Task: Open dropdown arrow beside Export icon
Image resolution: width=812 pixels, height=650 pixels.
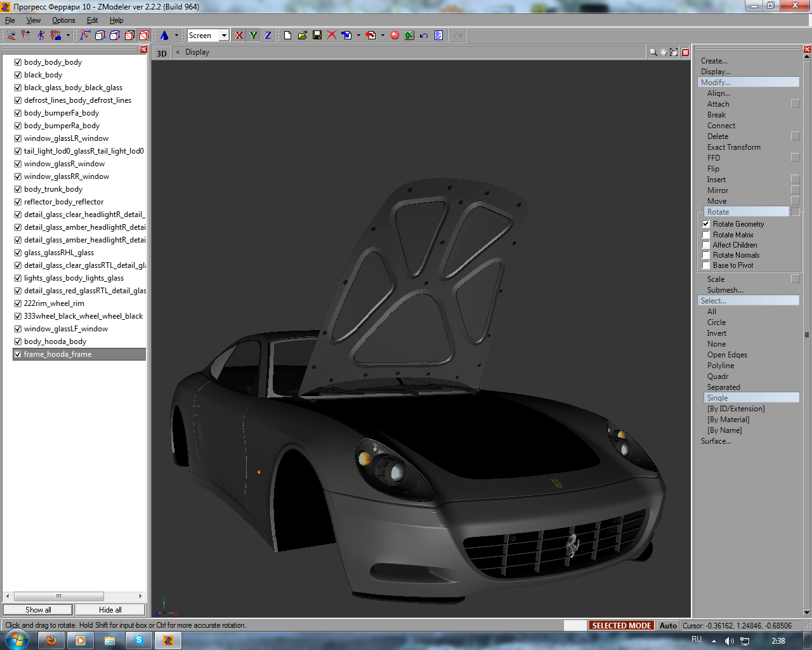Action: [383, 36]
